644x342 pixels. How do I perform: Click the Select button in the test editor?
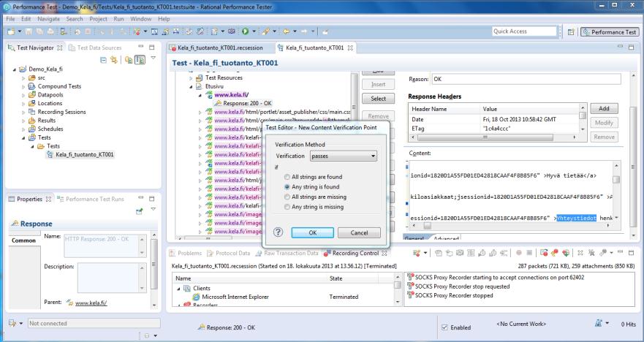pyautogui.click(x=378, y=99)
